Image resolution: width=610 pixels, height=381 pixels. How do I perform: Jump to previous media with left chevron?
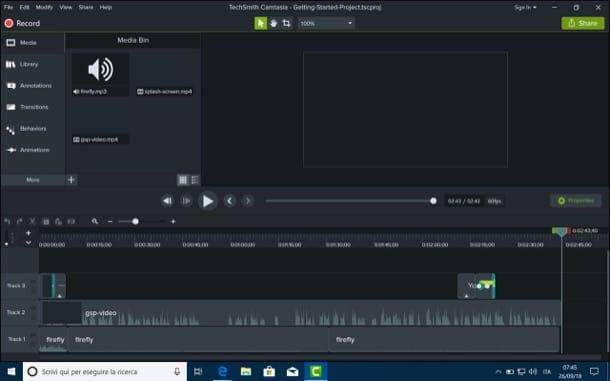pyautogui.click(x=230, y=201)
